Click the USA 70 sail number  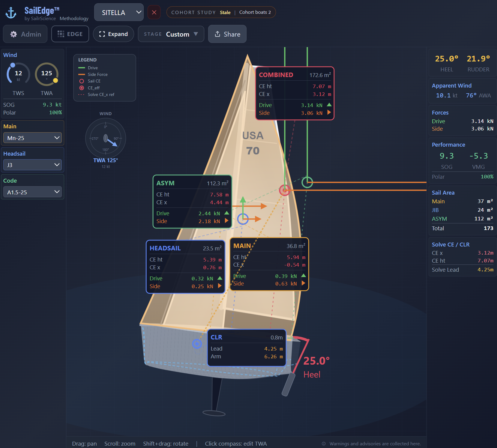click(x=253, y=143)
